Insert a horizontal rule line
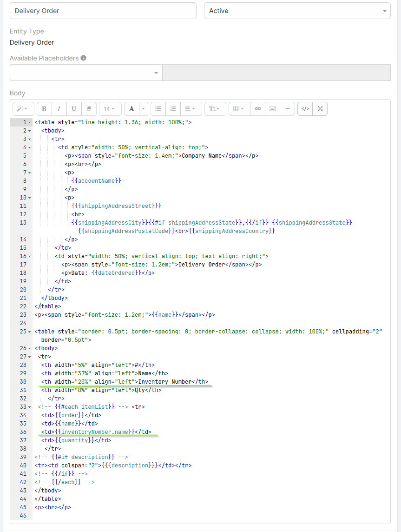 pyautogui.click(x=288, y=109)
